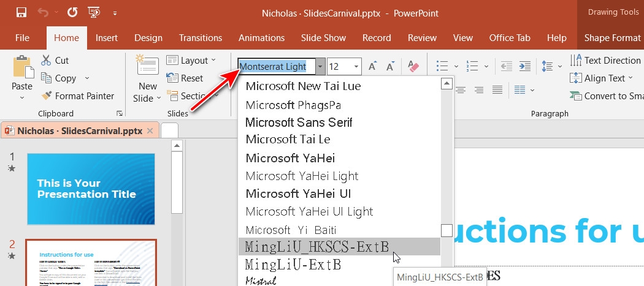Open slide 1 thumbnail, This is Your Presentation Title
644x286 pixels.
pyautogui.click(x=91, y=189)
